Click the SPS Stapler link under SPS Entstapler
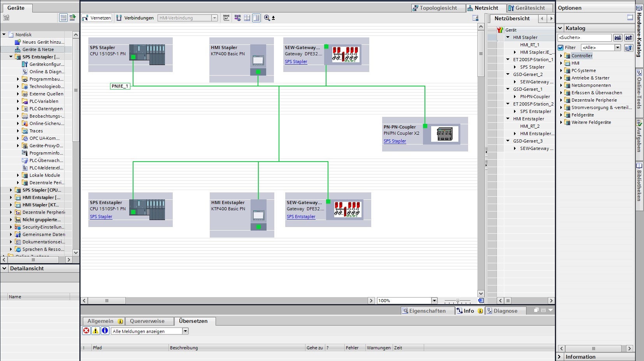644x361 pixels. tap(101, 217)
